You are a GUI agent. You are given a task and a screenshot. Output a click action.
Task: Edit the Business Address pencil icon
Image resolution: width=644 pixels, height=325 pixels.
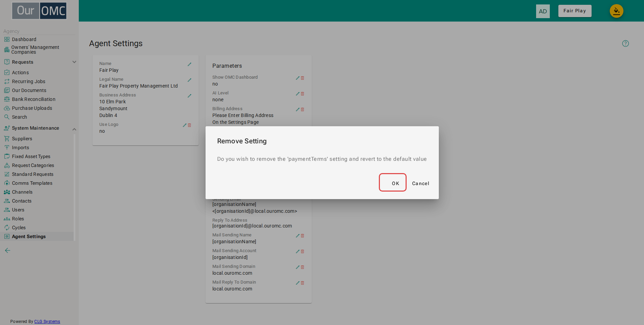point(189,96)
